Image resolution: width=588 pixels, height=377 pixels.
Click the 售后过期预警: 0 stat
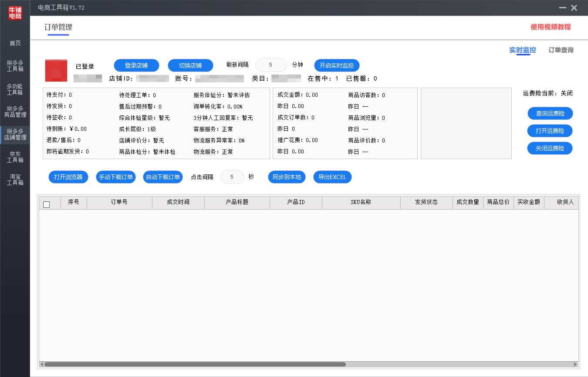tap(140, 106)
